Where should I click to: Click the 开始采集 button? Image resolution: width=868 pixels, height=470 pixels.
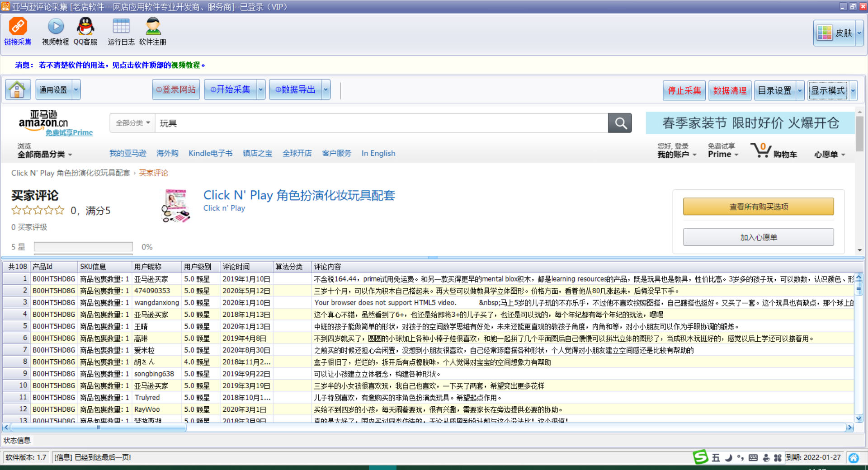pyautogui.click(x=231, y=89)
